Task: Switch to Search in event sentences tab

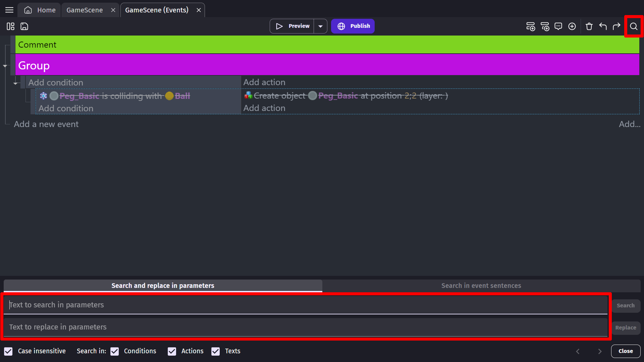Action: [x=481, y=286]
